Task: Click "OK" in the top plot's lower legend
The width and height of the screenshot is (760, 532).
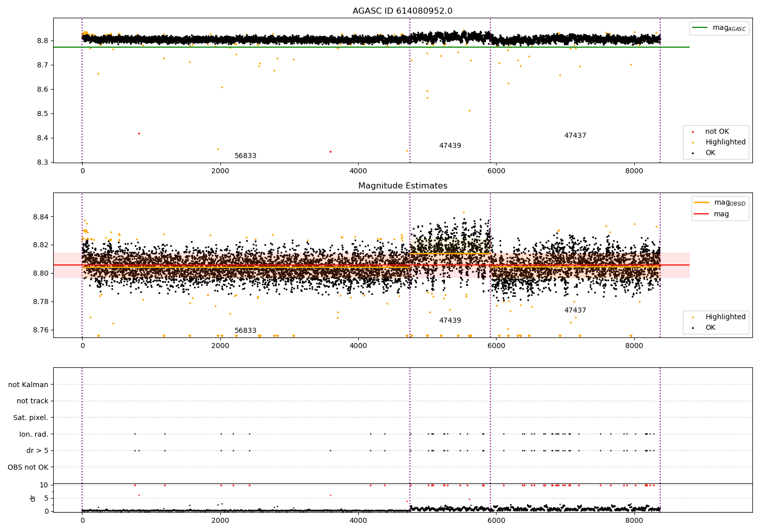Action: 710,153
